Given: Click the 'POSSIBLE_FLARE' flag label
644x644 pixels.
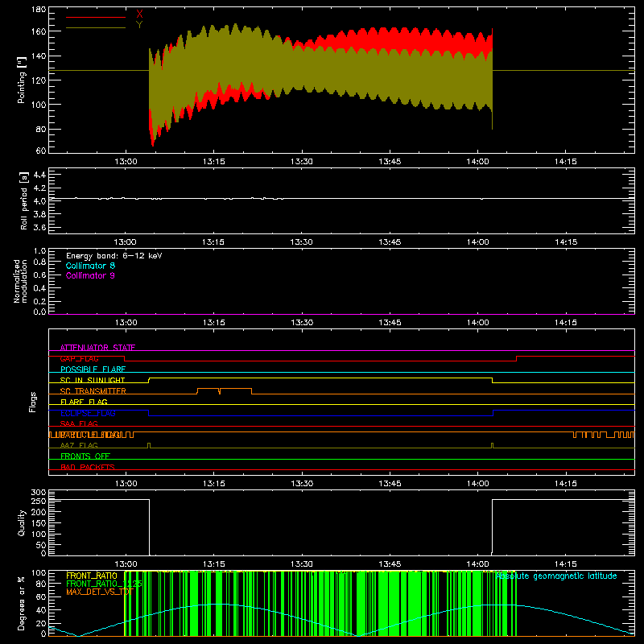Looking at the screenshot, I should click(93, 369).
